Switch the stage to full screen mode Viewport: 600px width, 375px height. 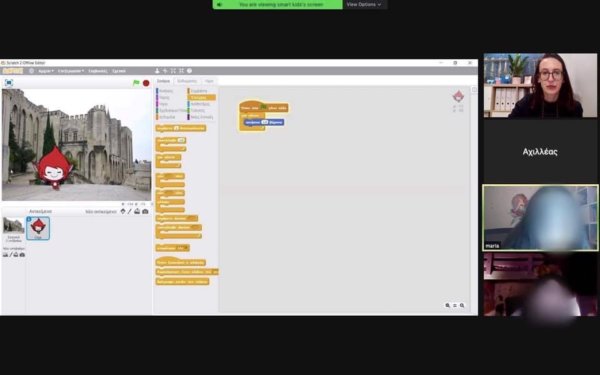[x=9, y=83]
